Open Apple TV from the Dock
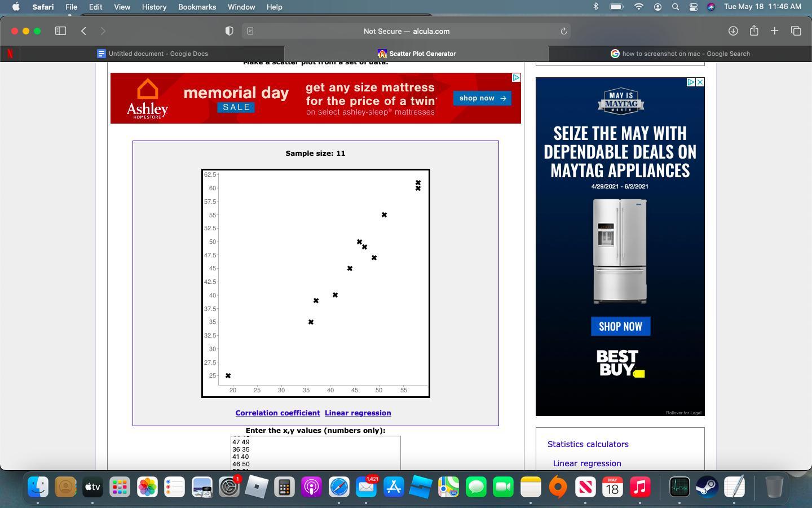The width and height of the screenshot is (812, 508). tap(92, 487)
